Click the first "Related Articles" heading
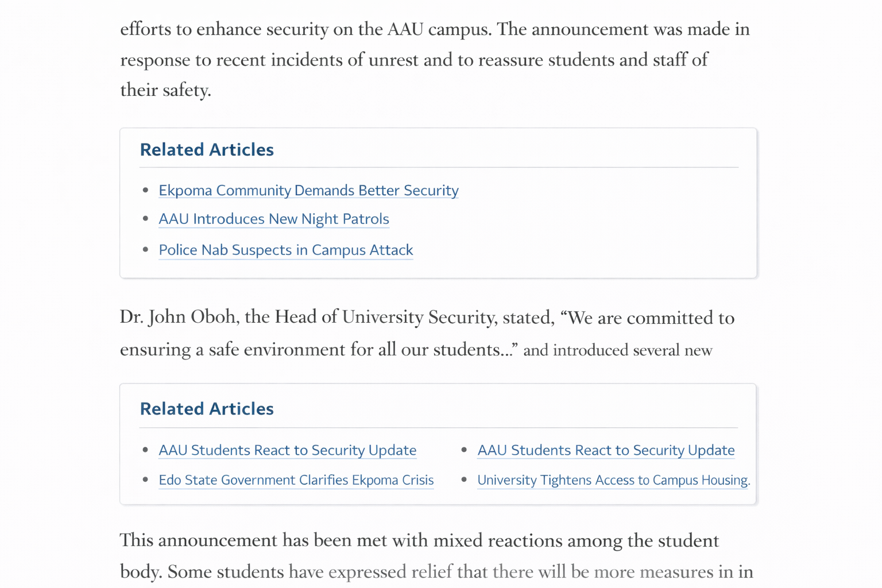 coord(206,149)
